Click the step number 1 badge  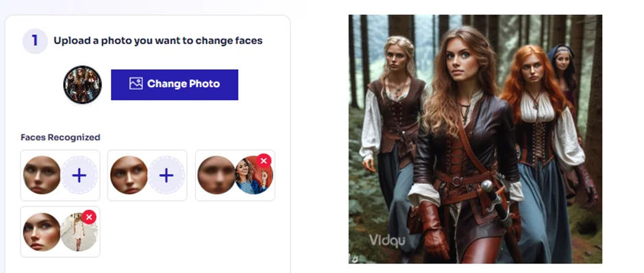pos(35,40)
